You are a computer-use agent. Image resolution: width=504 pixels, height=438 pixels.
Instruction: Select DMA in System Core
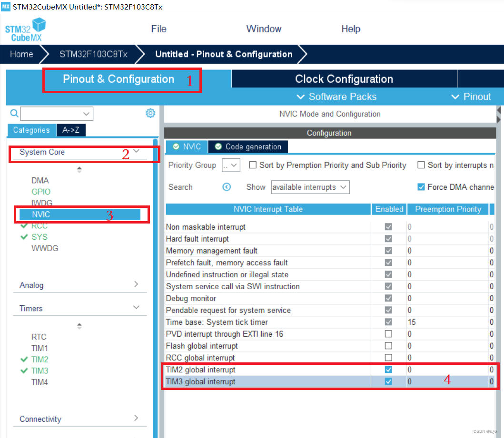(x=40, y=180)
